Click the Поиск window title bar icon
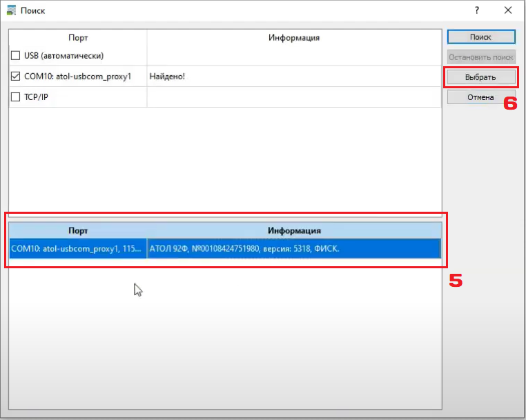Viewport: 526px width, 420px height. [x=11, y=10]
